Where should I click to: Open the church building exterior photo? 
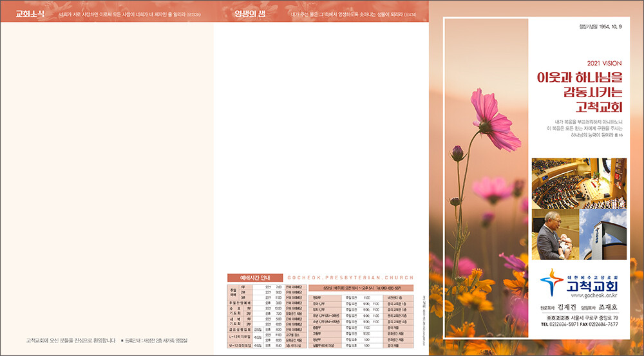tap(603, 234)
